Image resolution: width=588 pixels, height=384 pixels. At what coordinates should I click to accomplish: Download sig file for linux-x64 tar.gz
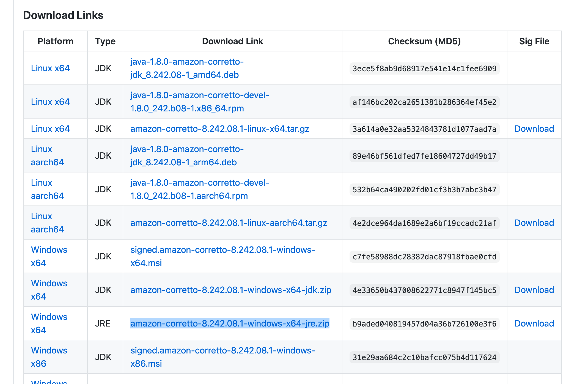(534, 129)
